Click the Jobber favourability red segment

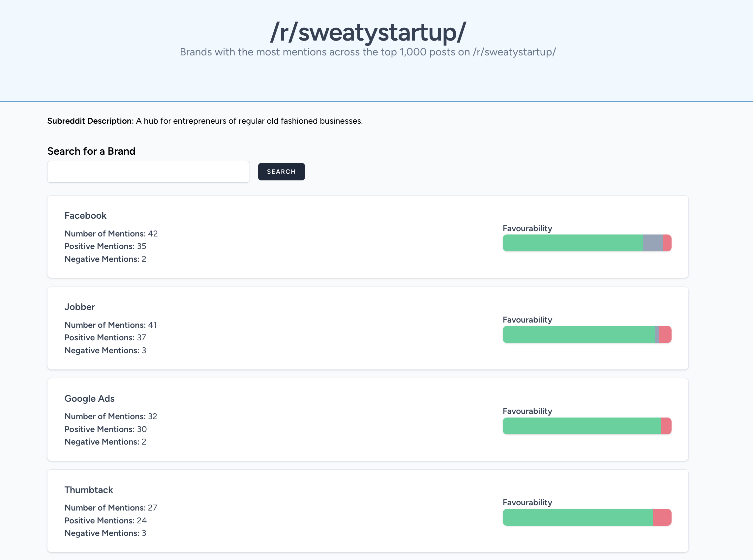(665, 334)
